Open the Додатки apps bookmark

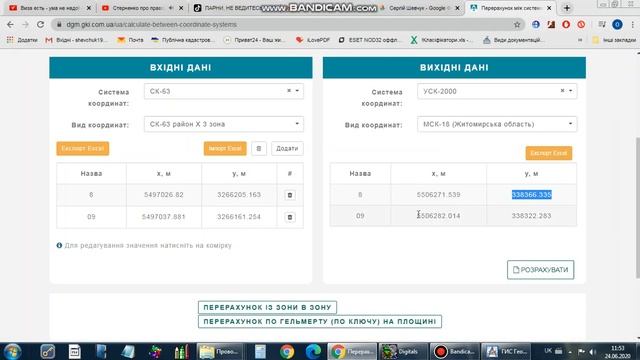(22, 40)
